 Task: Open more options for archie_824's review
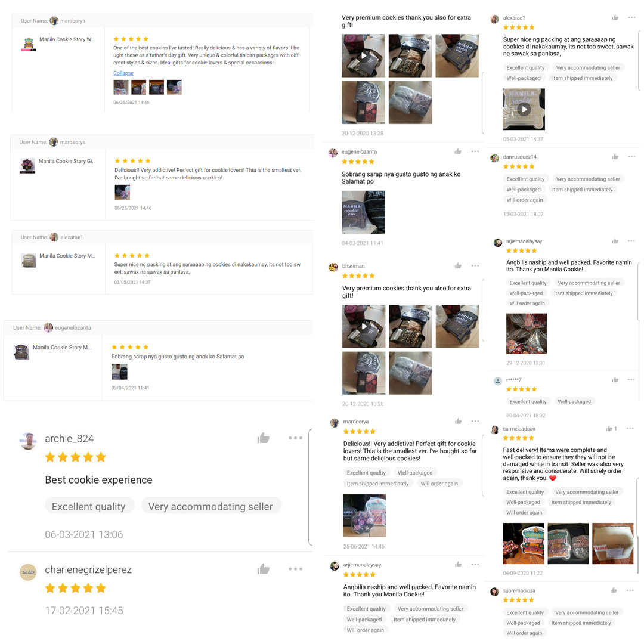[x=295, y=438]
